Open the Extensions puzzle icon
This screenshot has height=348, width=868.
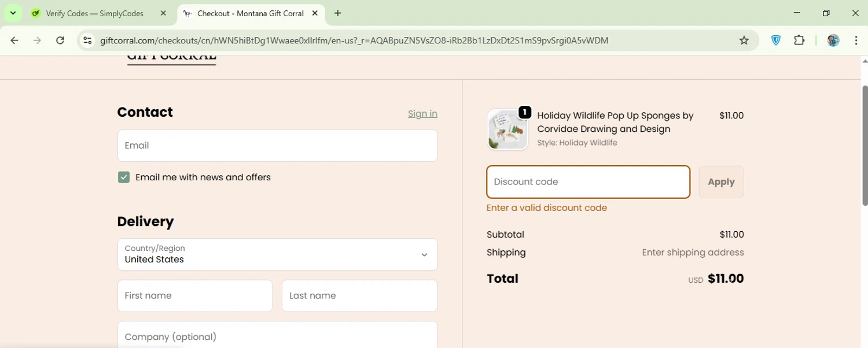point(799,40)
